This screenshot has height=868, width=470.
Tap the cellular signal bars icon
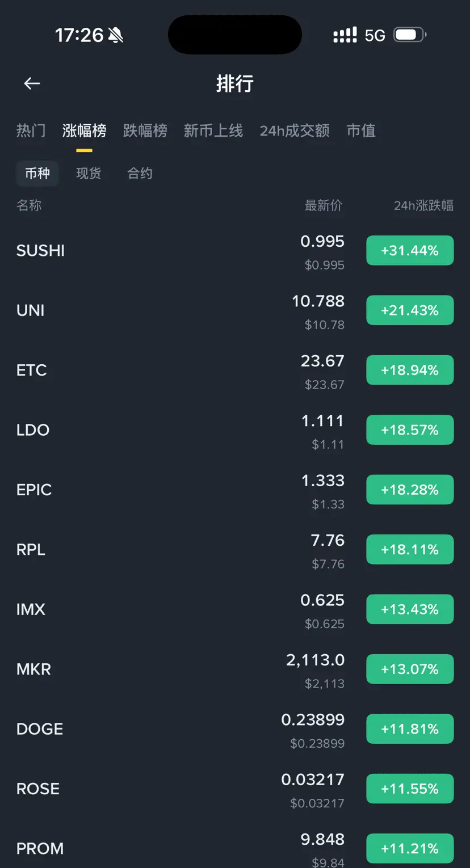pyautogui.click(x=345, y=35)
